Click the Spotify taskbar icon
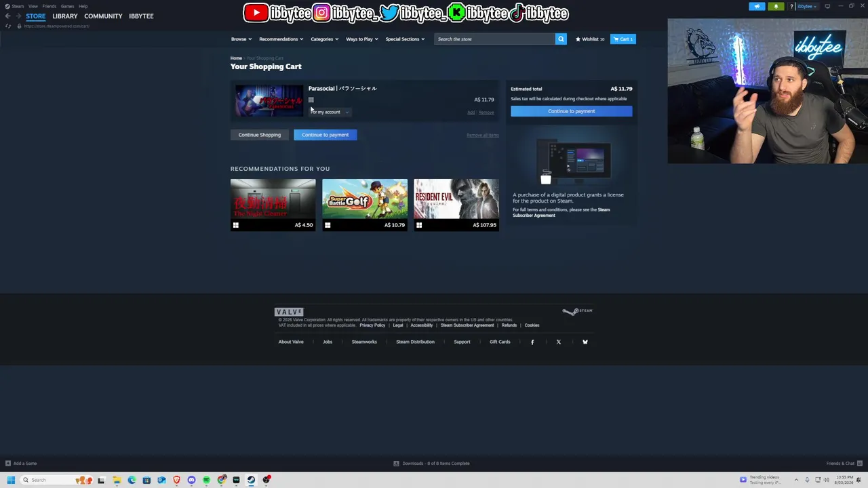This screenshot has height=488, width=868. (x=206, y=480)
